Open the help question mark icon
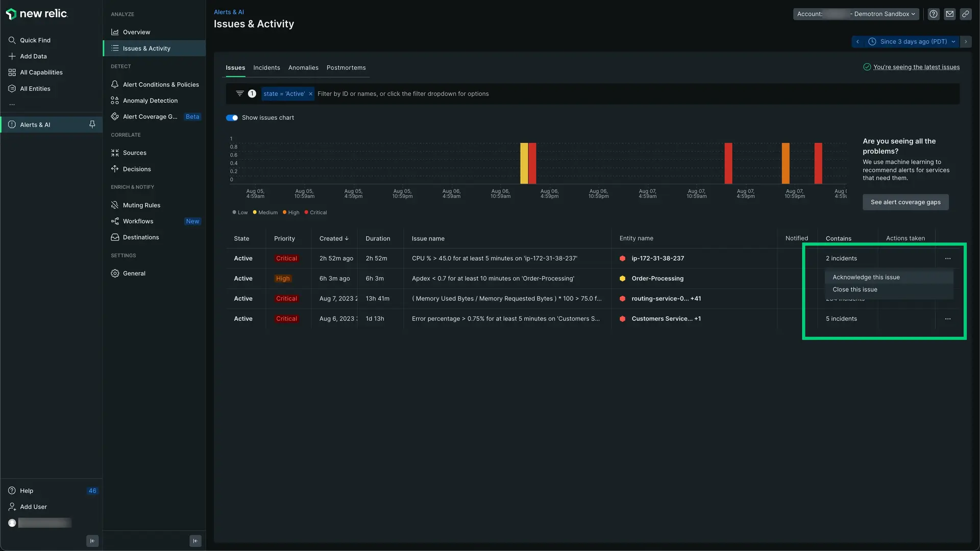The height and width of the screenshot is (551, 980). coord(934,14)
